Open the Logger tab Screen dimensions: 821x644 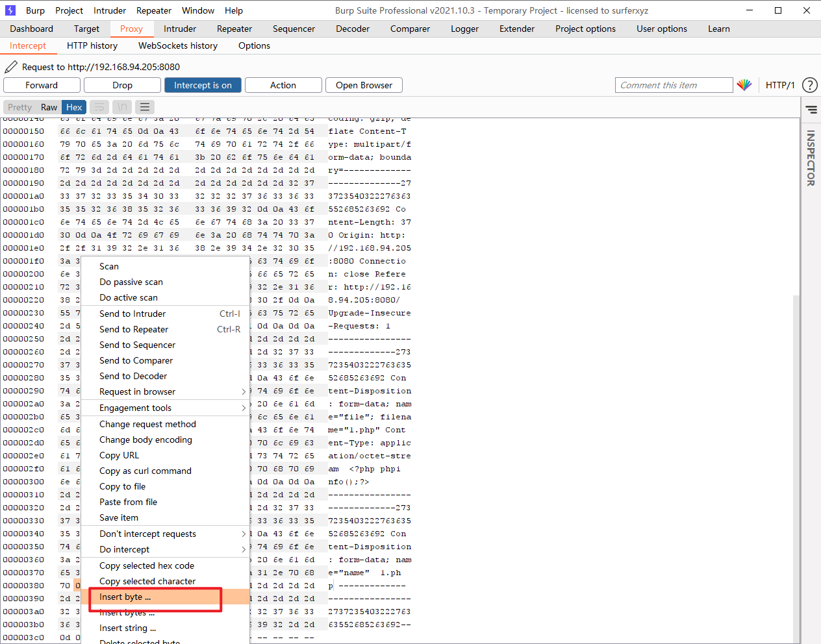(x=464, y=29)
